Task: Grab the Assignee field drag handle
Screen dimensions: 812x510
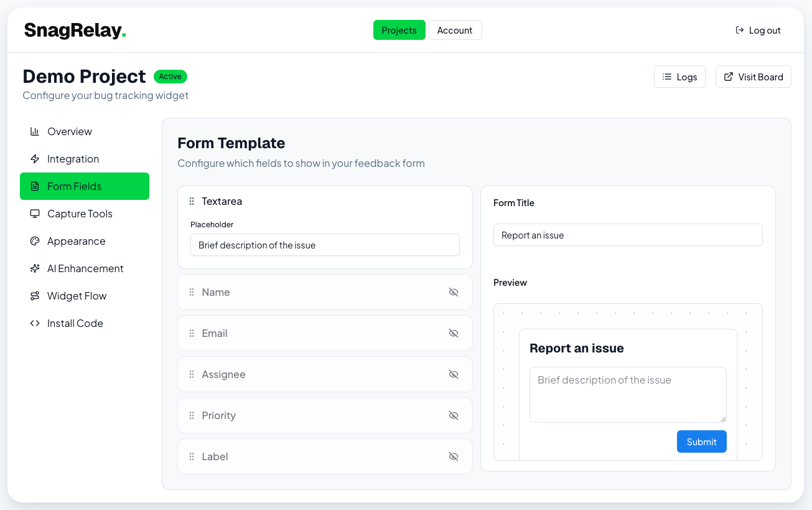Action: [x=192, y=374]
